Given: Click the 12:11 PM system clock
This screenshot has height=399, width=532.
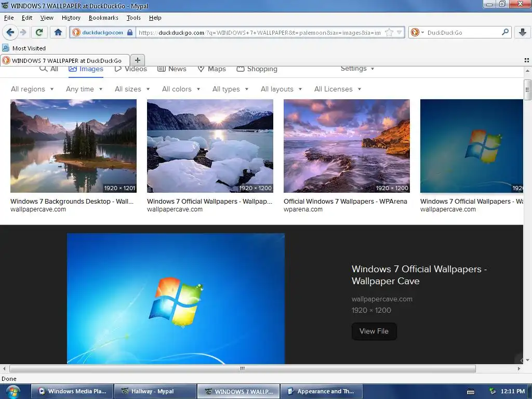Looking at the screenshot, I should click(x=513, y=391).
